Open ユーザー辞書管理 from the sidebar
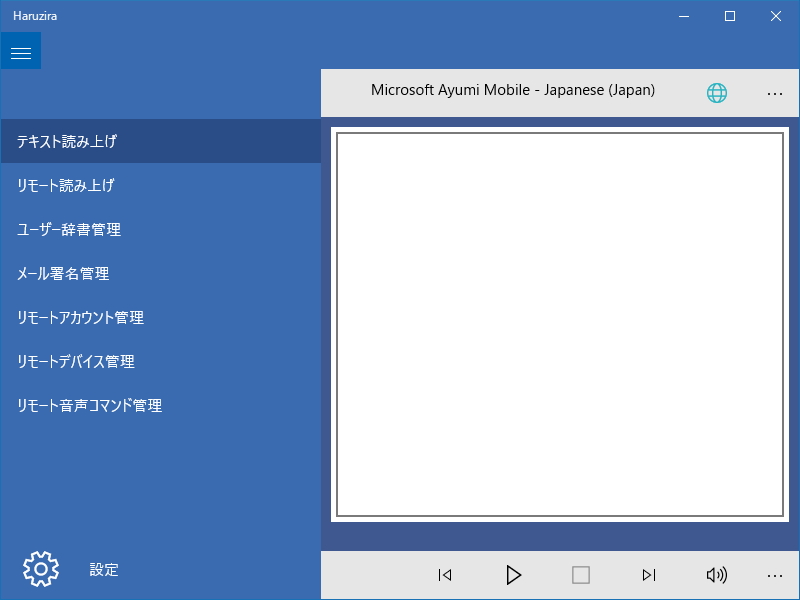Viewport: 800px width, 600px height. [x=68, y=229]
